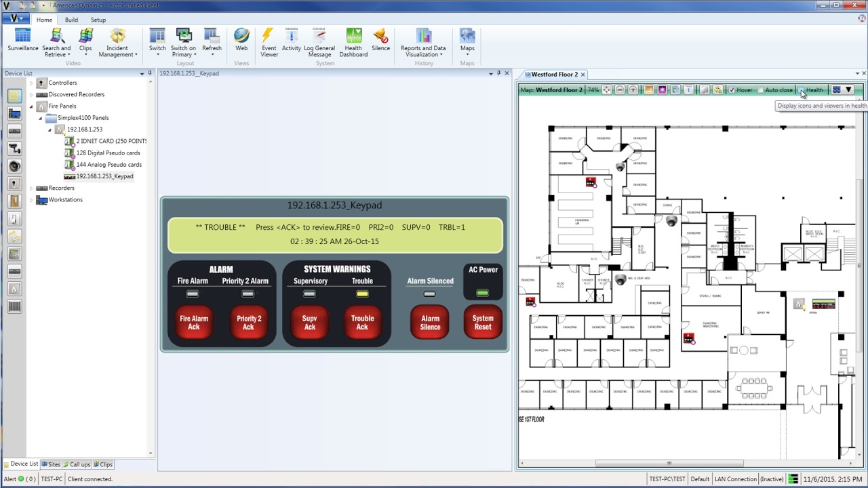Expand Discovered Recorders node
Image resolution: width=868 pixels, height=488 pixels.
pyautogui.click(x=31, y=94)
